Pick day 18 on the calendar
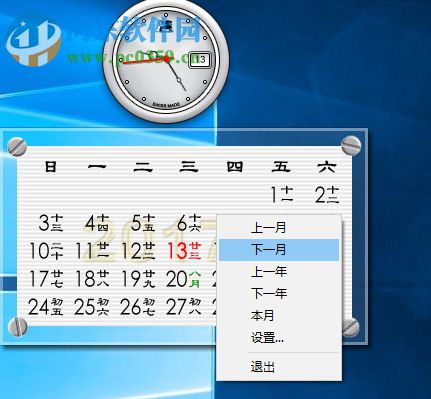 click(92, 279)
